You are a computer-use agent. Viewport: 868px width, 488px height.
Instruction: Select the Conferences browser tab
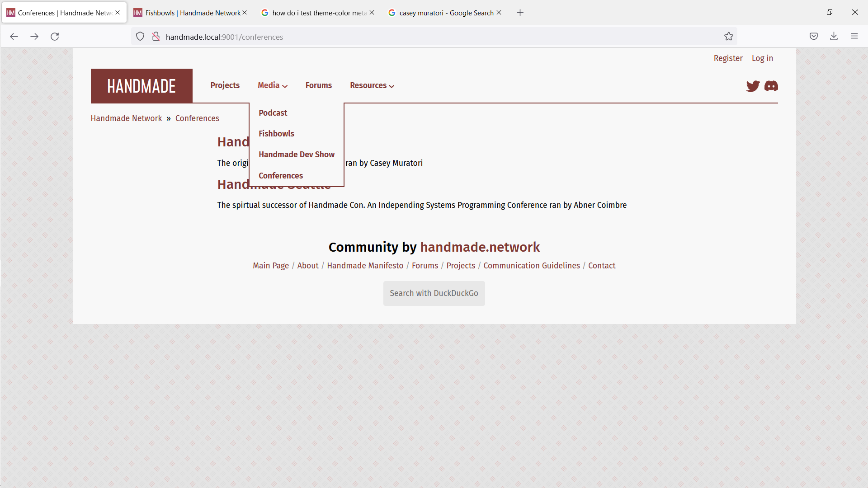[x=63, y=13]
